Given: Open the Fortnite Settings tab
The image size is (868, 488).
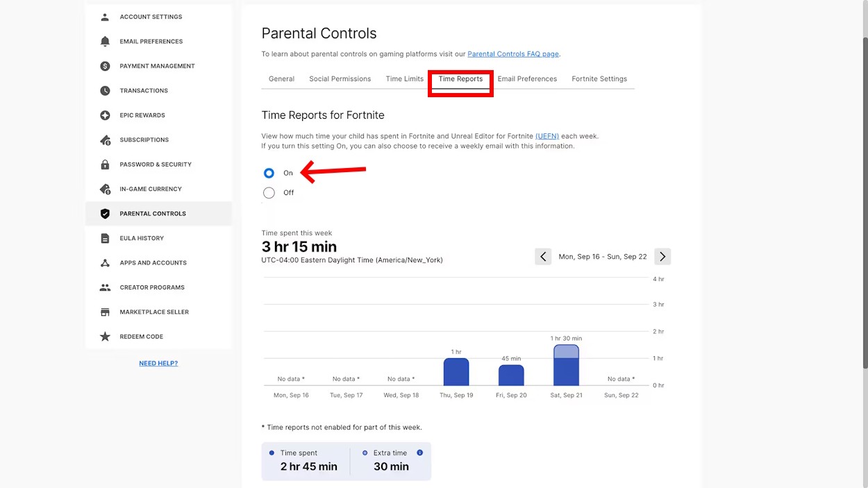Looking at the screenshot, I should 599,79.
